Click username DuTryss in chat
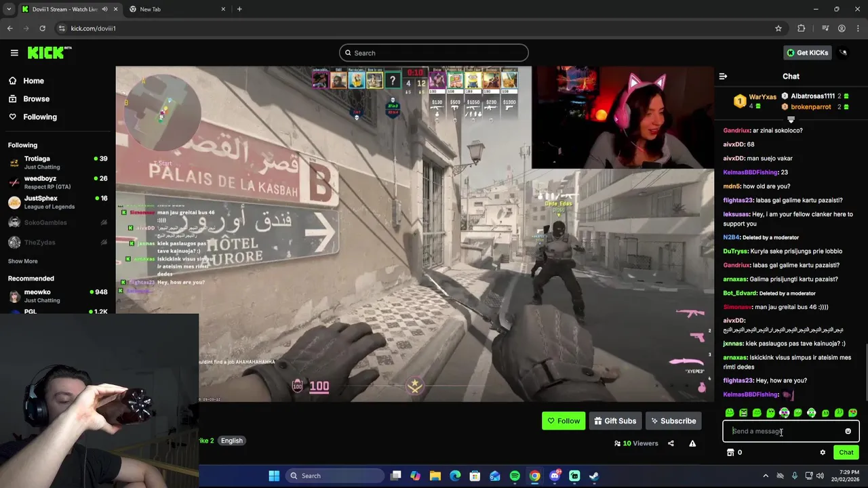 pos(736,251)
